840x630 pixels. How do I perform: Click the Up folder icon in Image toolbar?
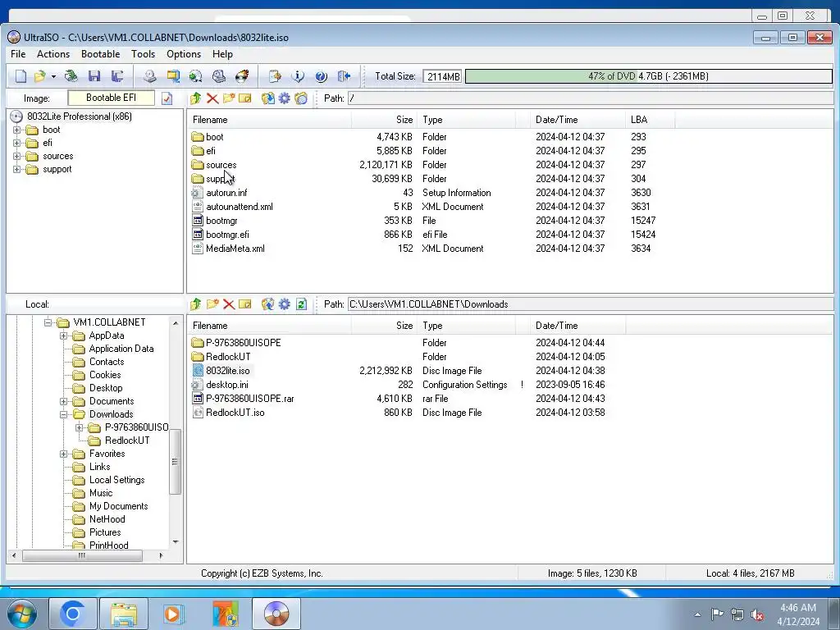(x=195, y=98)
